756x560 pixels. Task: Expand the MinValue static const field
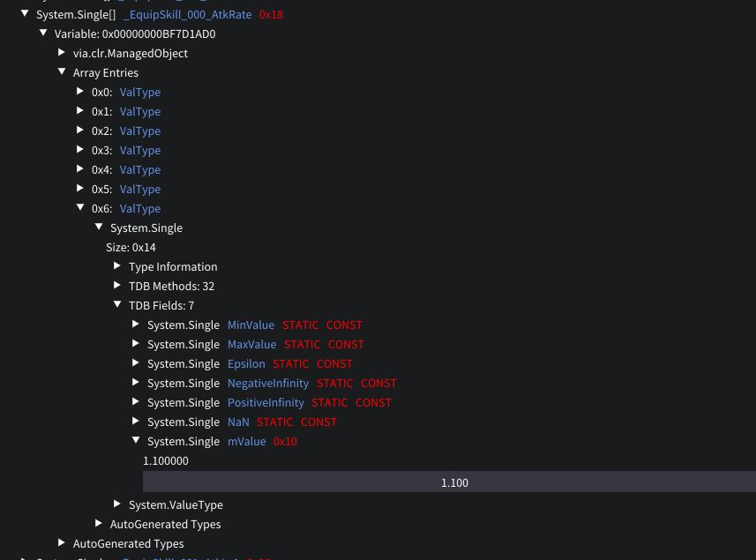[x=136, y=325]
